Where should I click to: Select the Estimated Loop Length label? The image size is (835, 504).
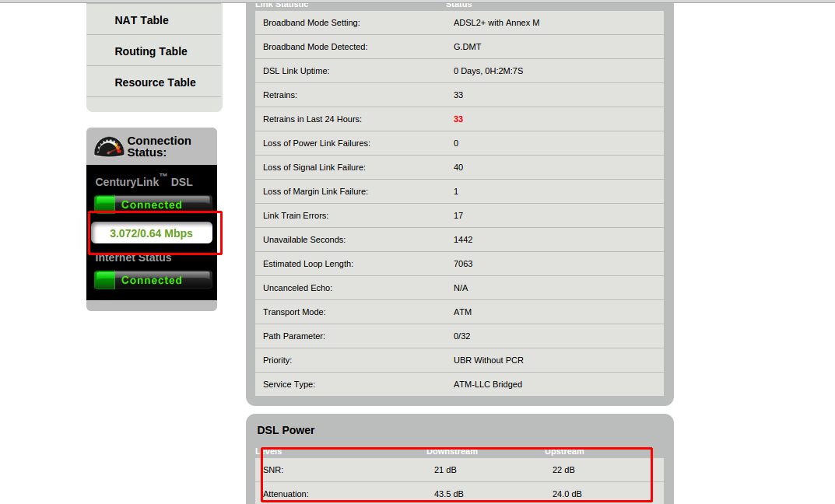pyautogui.click(x=308, y=264)
